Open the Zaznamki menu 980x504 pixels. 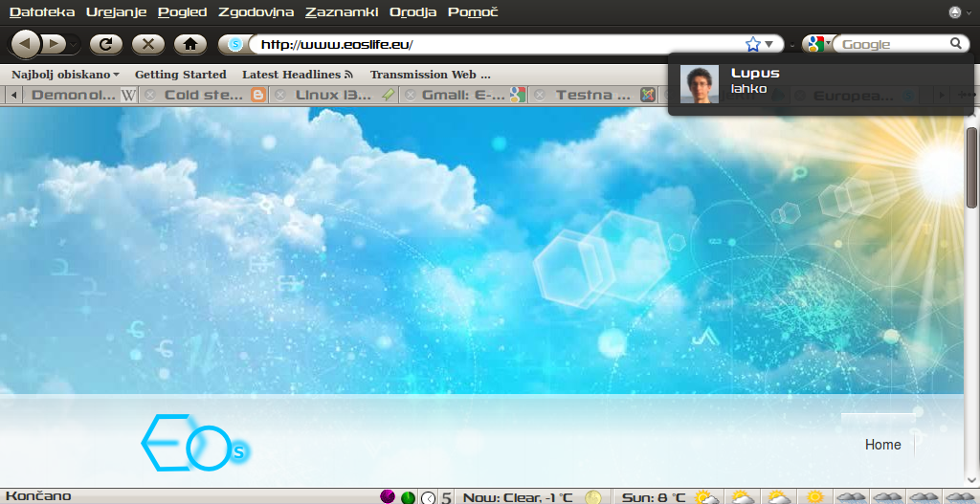[x=342, y=12]
